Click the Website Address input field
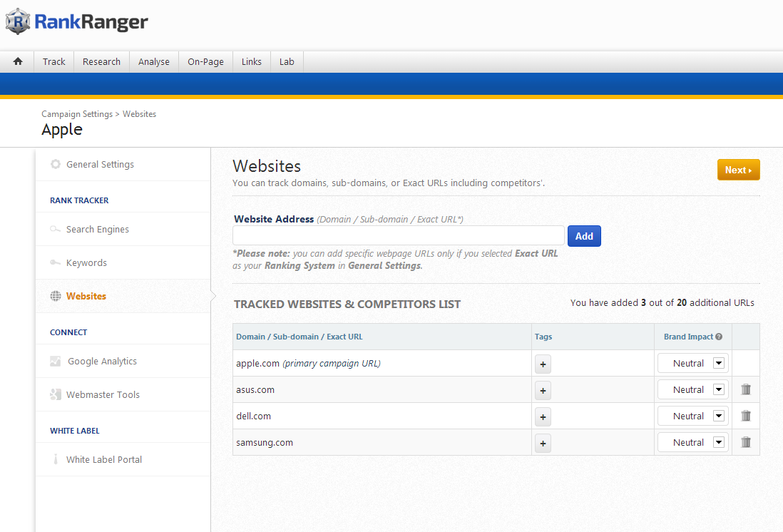783x532 pixels. pyautogui.click(x=399, y=236)
